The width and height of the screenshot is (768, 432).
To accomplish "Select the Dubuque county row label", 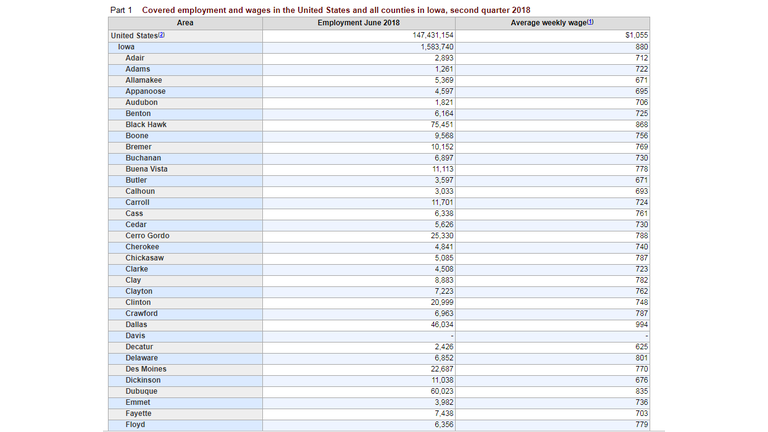I will pos(141,391).
